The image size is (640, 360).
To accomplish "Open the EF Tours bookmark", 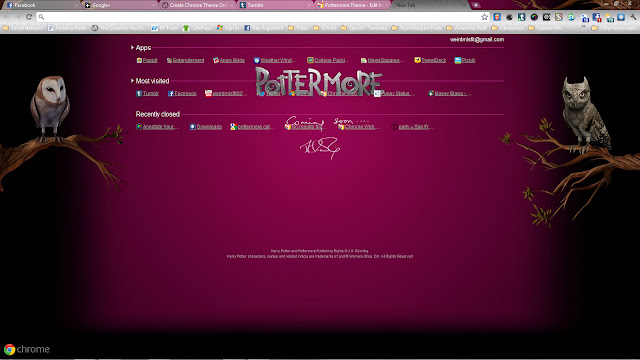I will (165, 28).
